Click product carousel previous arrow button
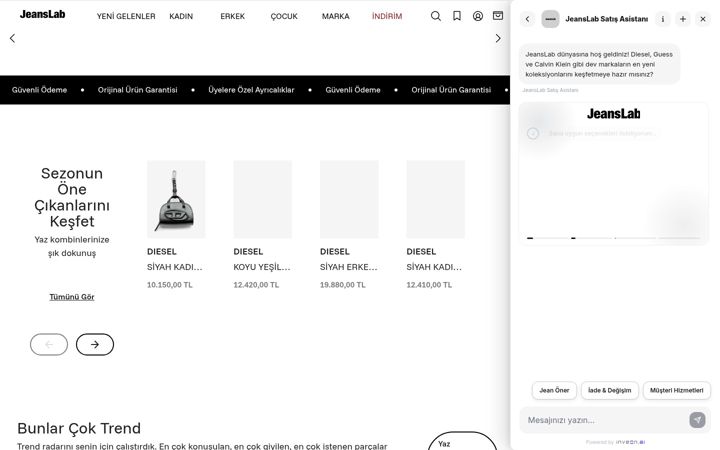Image resolution: width=720 pixels, height=450 pixels. click(x=49, y=344)
